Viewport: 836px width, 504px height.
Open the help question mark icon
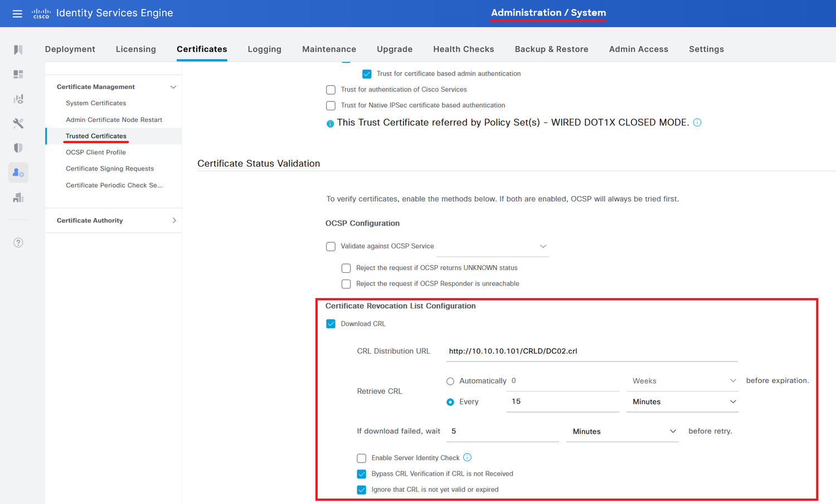click(18, 242)
